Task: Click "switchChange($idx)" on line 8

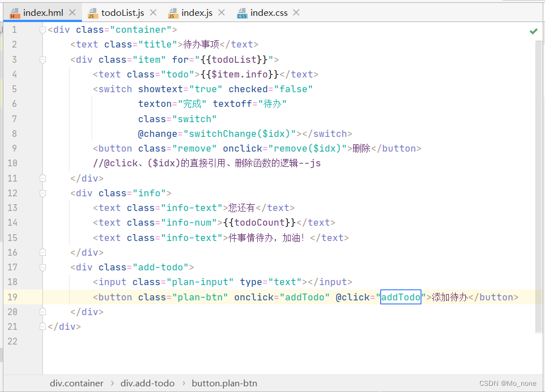Action: (240, 133)
